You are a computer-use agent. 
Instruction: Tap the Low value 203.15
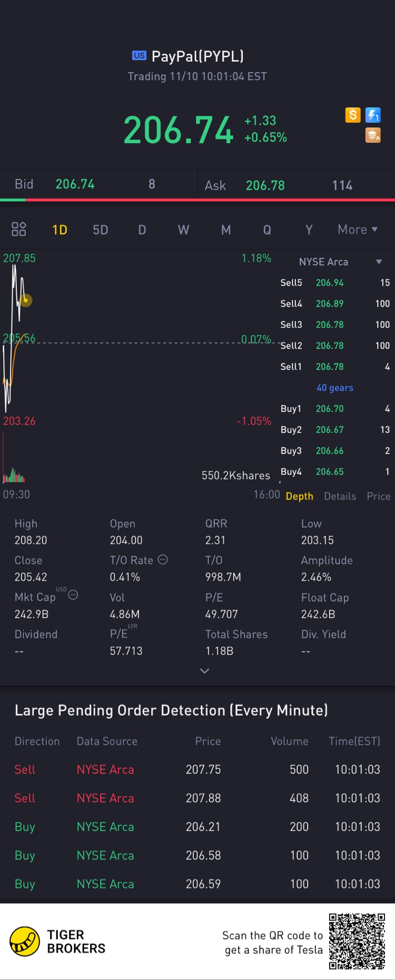pos(318,541)
